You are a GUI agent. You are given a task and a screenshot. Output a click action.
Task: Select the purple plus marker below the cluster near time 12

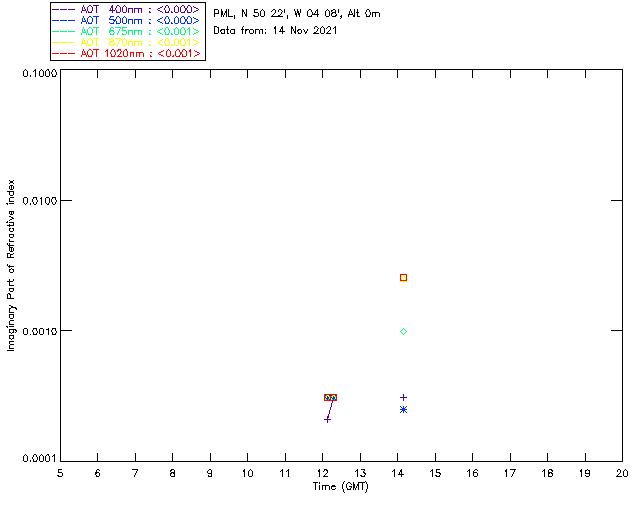[327, 420]
